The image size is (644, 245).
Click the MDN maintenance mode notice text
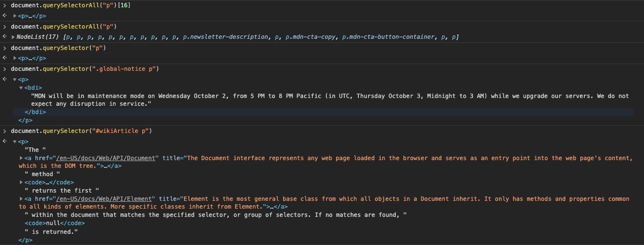point(330,100)
